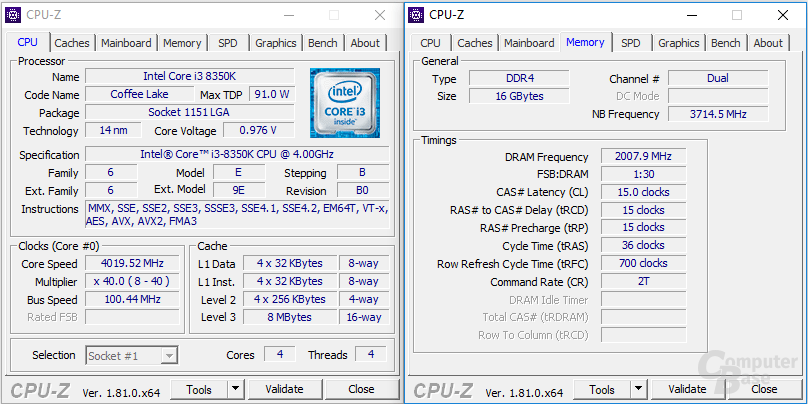Select the CPU tab in right window

[430, 43]
